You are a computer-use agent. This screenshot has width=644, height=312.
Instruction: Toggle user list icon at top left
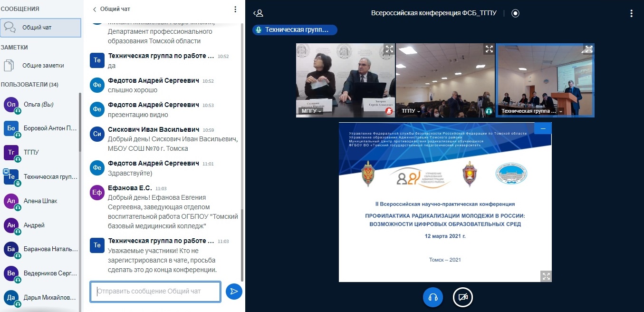pos(258,13)
